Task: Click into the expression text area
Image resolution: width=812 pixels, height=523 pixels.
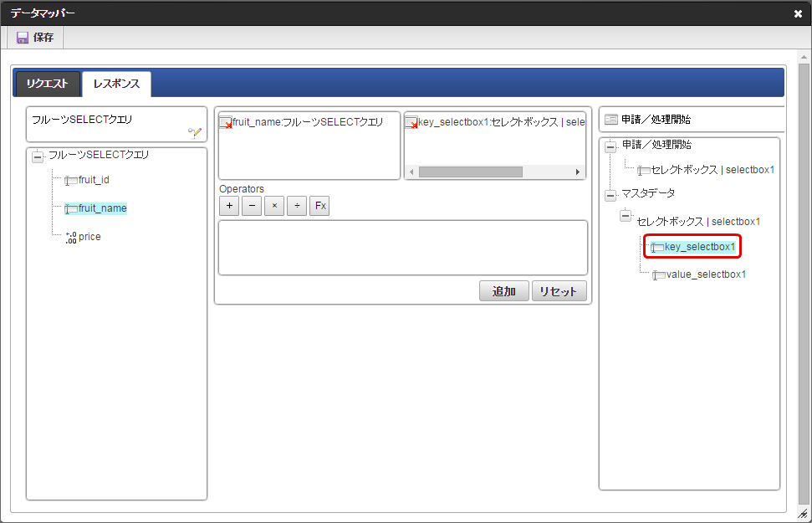Action: pyautogui.click(x=403, y=248)
